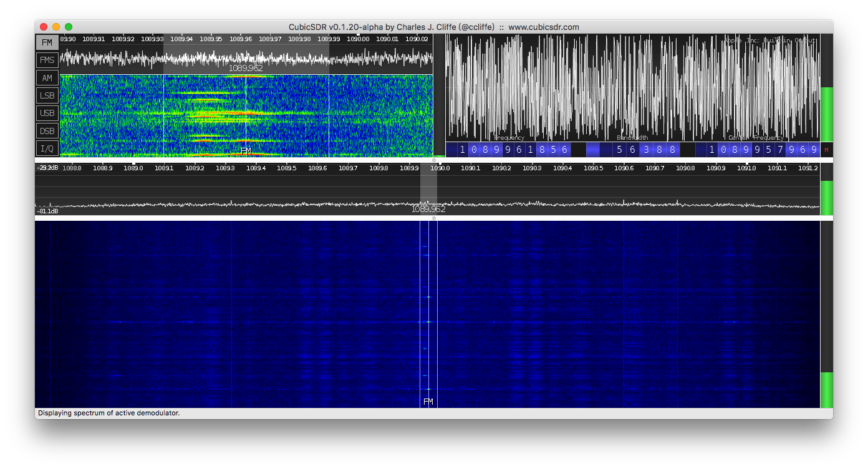This screenshot has height=469, width=868.
Task: Click the yellow minimize window button
Action: [56, 27]
